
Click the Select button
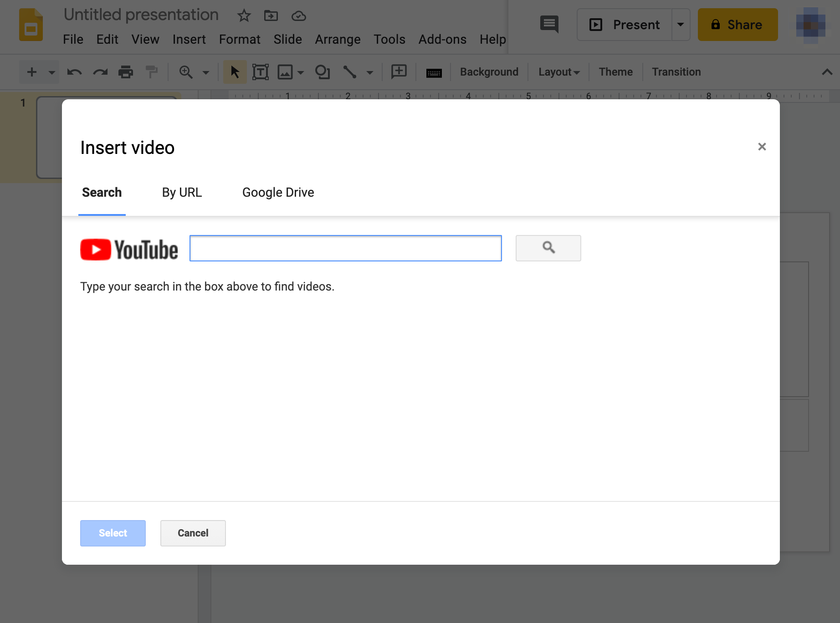point(113,533)
